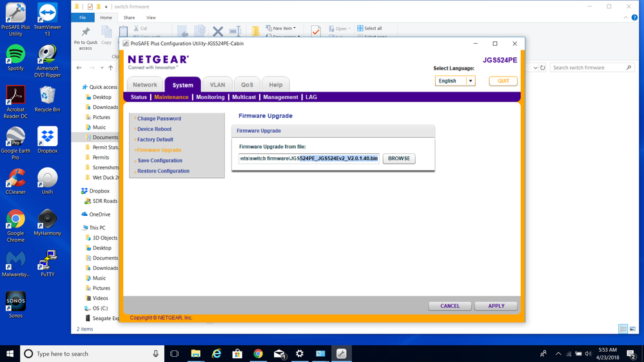Click microphone icon in search box
The height and width of the screenshot is (362, 644).
coord(155,354)
